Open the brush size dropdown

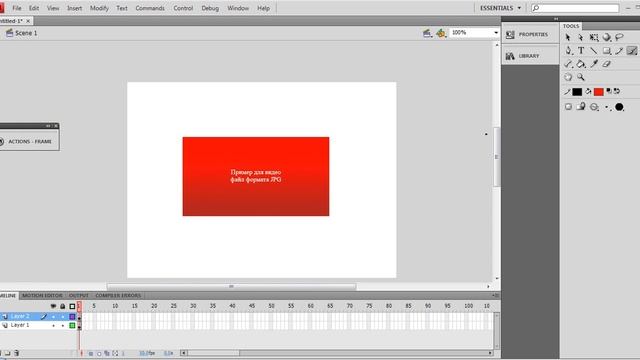607,107
